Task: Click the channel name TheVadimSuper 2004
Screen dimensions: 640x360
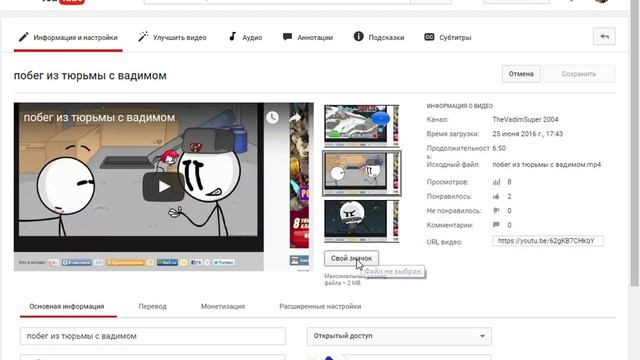Action: tap(525, 120)
